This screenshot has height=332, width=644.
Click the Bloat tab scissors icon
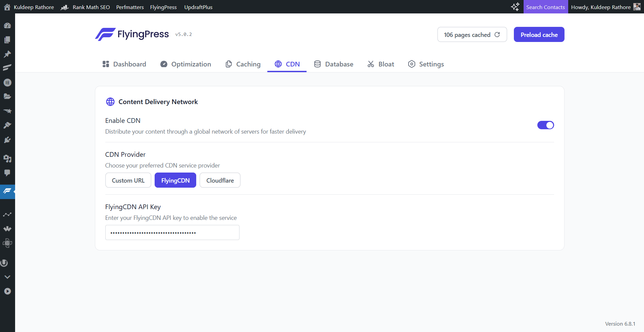(371, 64)
